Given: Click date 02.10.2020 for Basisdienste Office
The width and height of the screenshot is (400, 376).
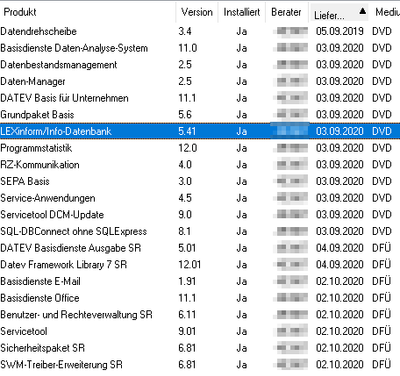Looking at the screenshot, I should 339,298.
